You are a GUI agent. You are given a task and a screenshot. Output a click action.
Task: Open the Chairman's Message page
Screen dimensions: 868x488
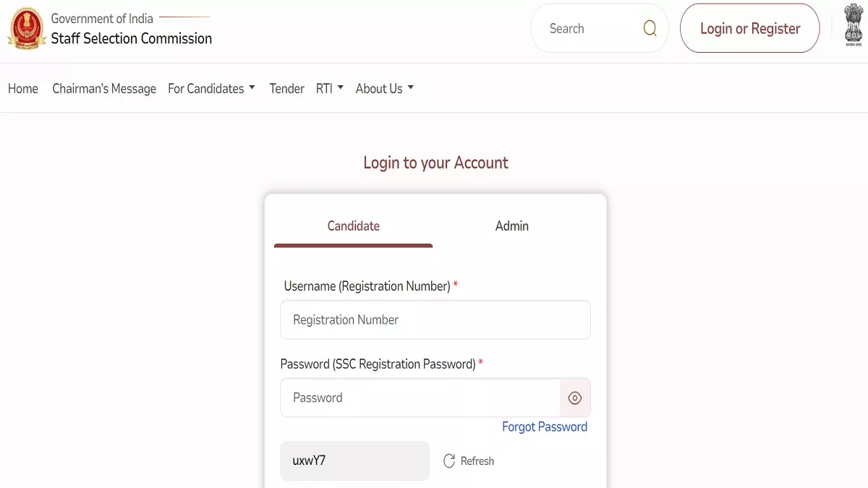click(x=104, y=88)
